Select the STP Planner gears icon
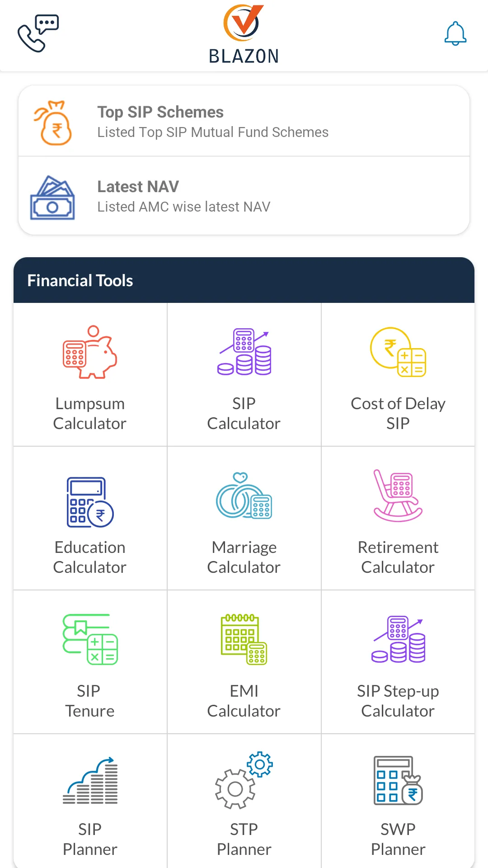The width and height of the screenshot is (488, 868). pyautogui.click(x=244, y=781)
